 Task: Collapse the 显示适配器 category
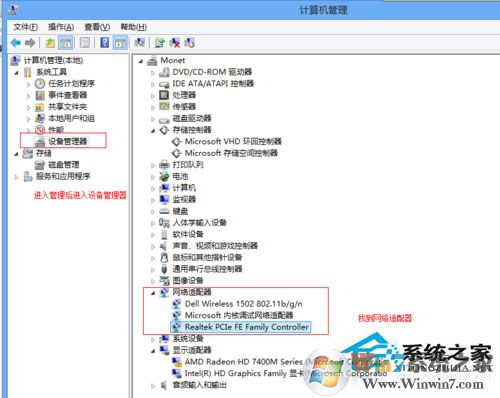[153, 351]
